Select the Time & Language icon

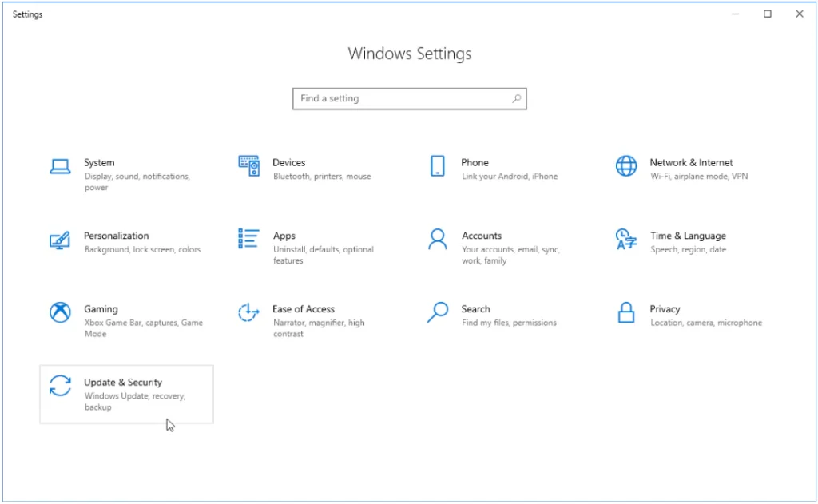(x=626, y=239)
